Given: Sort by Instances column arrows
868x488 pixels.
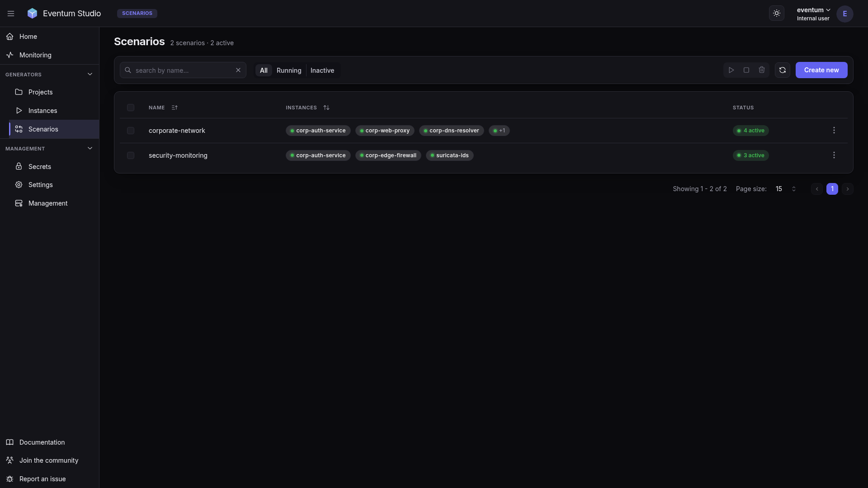Looking at the screenshot, I should (326, 108).
